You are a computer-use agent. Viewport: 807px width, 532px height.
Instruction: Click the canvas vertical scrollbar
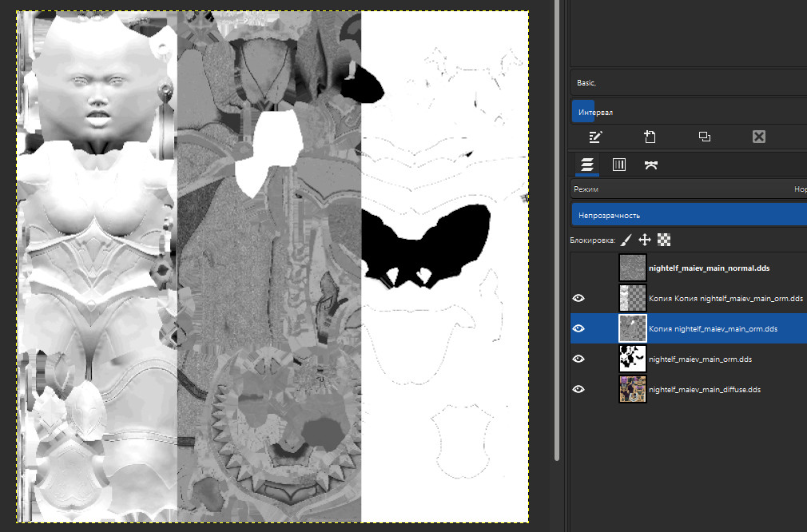[x=557, y=232]
